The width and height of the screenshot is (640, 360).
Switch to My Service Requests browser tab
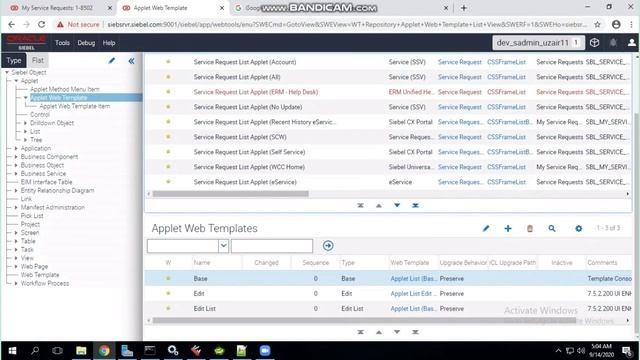(57, 8)
